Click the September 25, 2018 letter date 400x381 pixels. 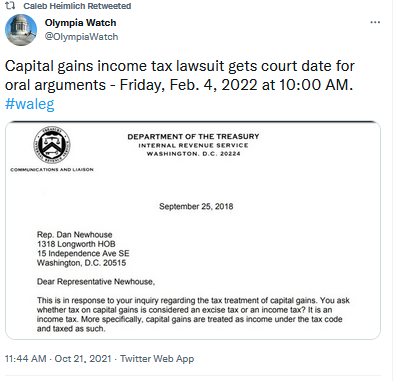[x=196, y=206]
